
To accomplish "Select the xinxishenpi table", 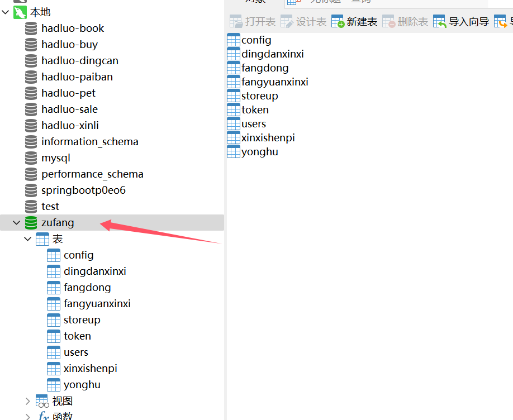I will 91,368.
